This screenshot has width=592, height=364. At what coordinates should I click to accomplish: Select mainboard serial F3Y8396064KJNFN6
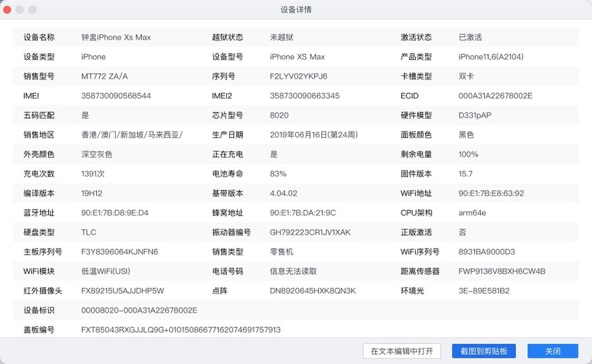tap(120, 252)
